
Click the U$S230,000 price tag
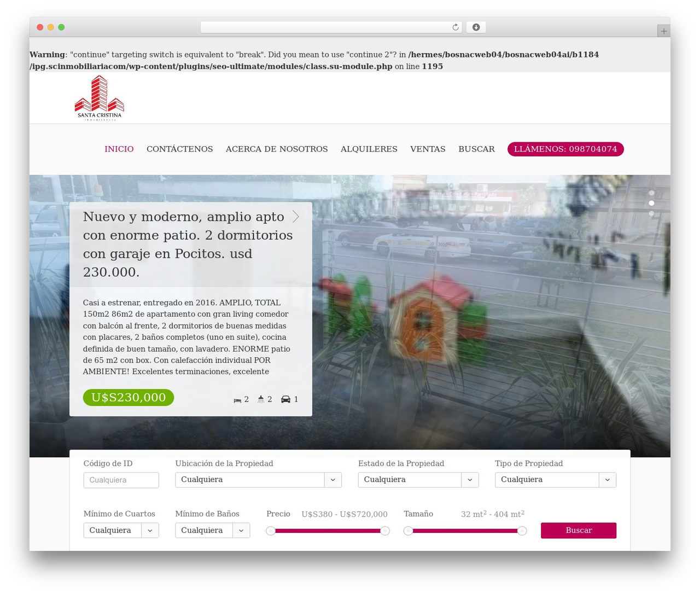tap(129, 398)
